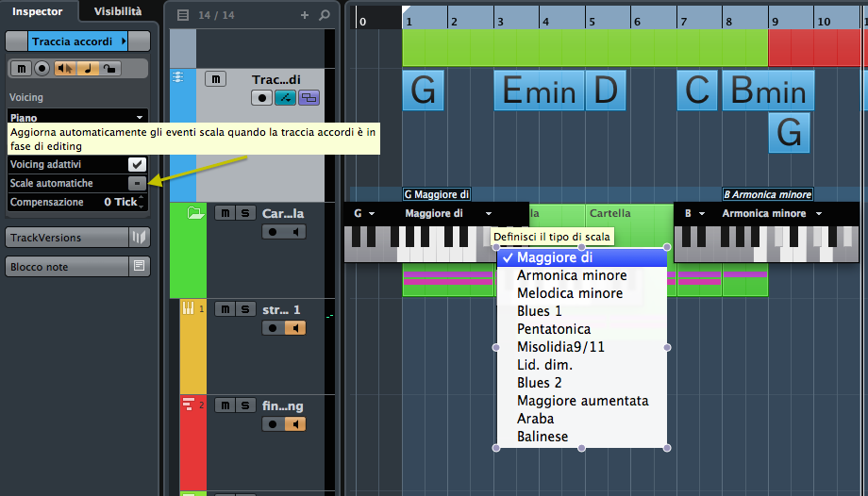Toggle acoustic feedback speaker-cursor icon in Inspector
Image resolution: width=868 pixels, height=496 pixels.
65,69
